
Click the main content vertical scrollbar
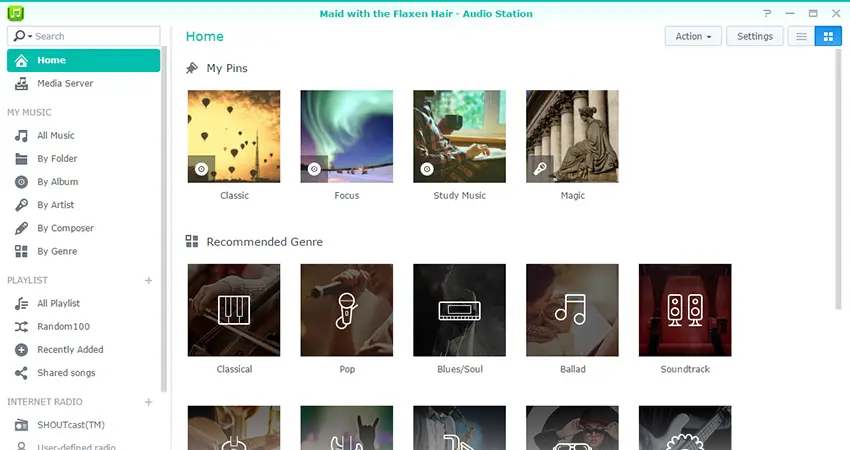pyautogui.click(x=838, y=179)
